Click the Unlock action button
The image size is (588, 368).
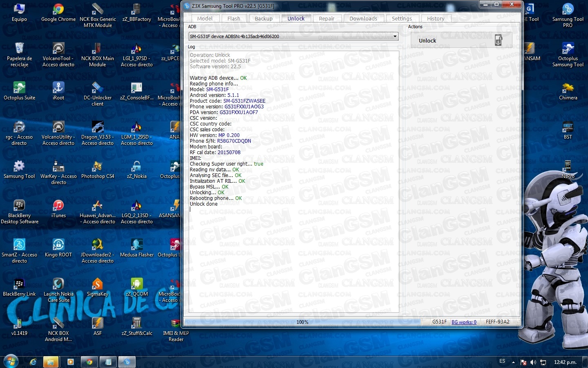tap(461, 40)
